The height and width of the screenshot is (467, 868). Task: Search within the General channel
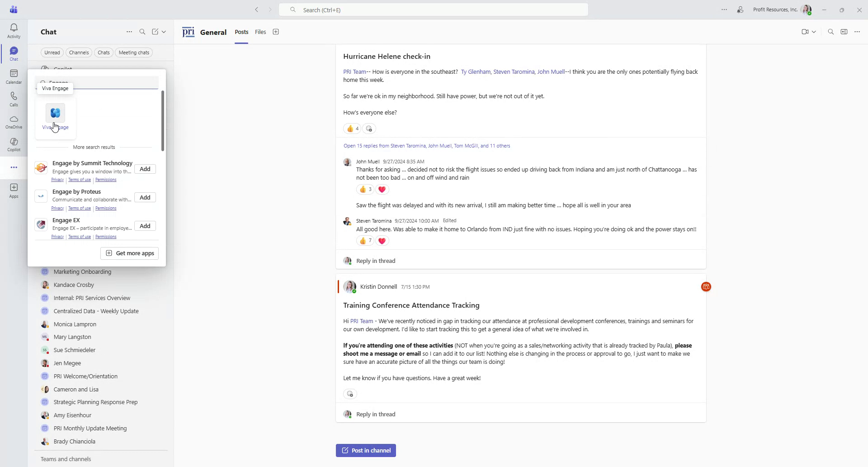[x=830, y=32]
